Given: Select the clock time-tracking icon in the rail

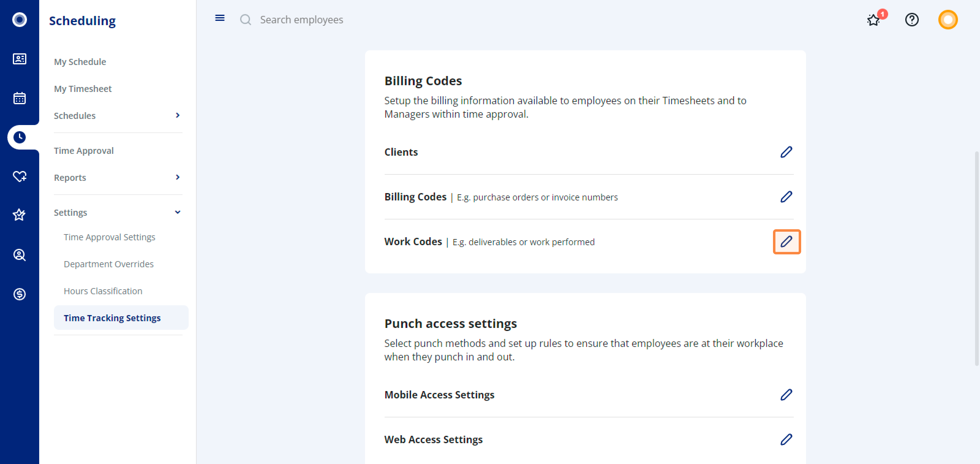Looking at the screenshot, I should pyautogui.click(x=19, y=137).
